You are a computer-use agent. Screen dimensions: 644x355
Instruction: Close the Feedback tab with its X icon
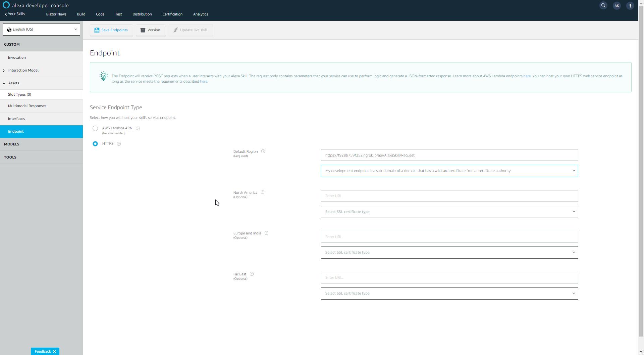pos(54,351)
